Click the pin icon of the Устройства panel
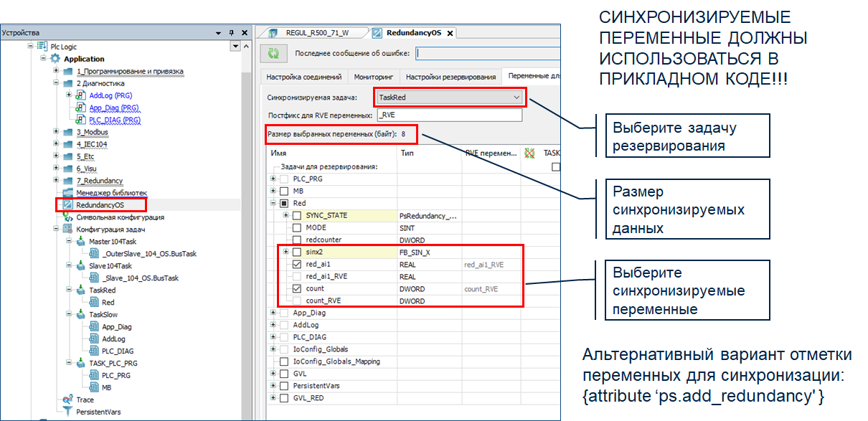Viewport: 868px width, 421px height. tap(232, 33)
